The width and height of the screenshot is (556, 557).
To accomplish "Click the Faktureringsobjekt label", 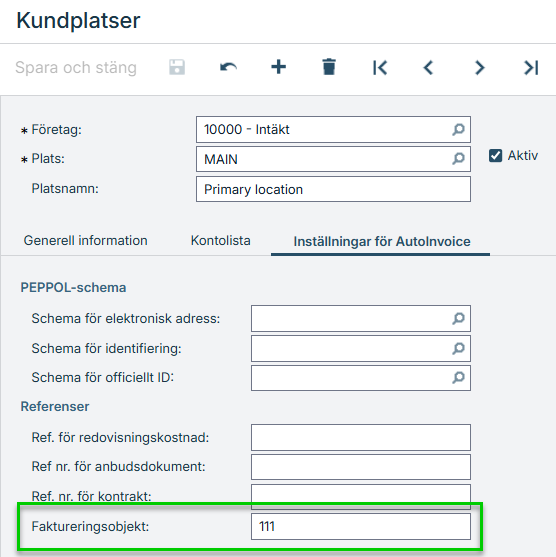I will pyautogui.click(x=90, y=526).
